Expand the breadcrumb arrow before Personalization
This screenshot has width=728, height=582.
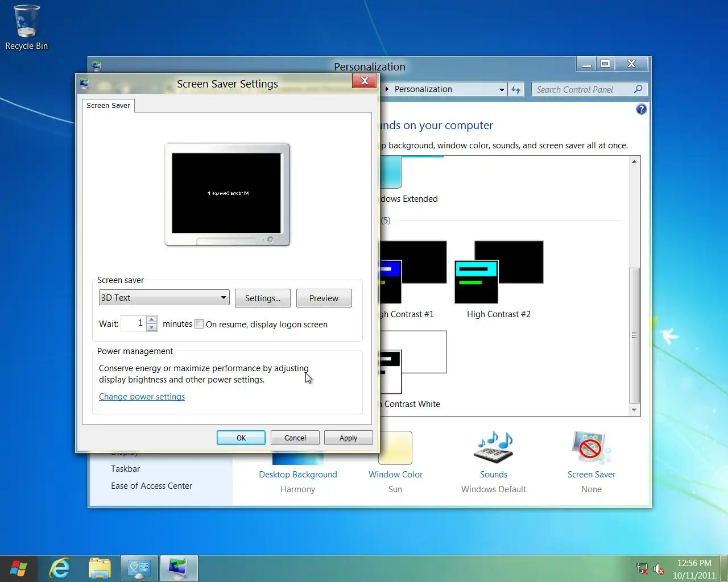(387, 89)
